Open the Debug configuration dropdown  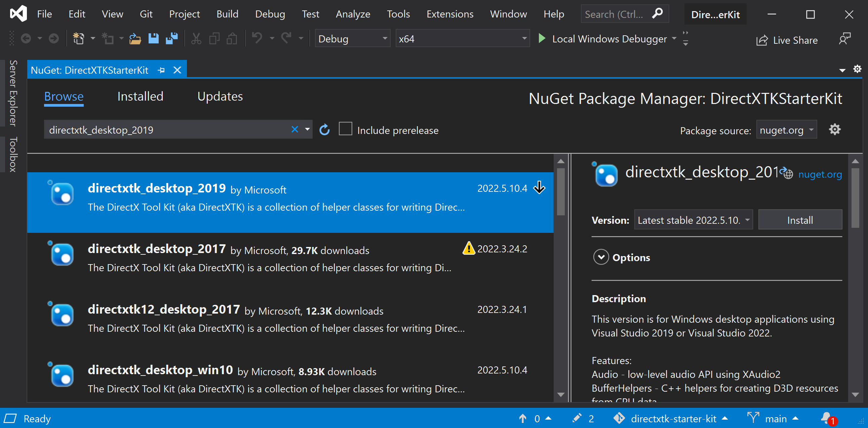pyautogui.click(x=352, y=38)
